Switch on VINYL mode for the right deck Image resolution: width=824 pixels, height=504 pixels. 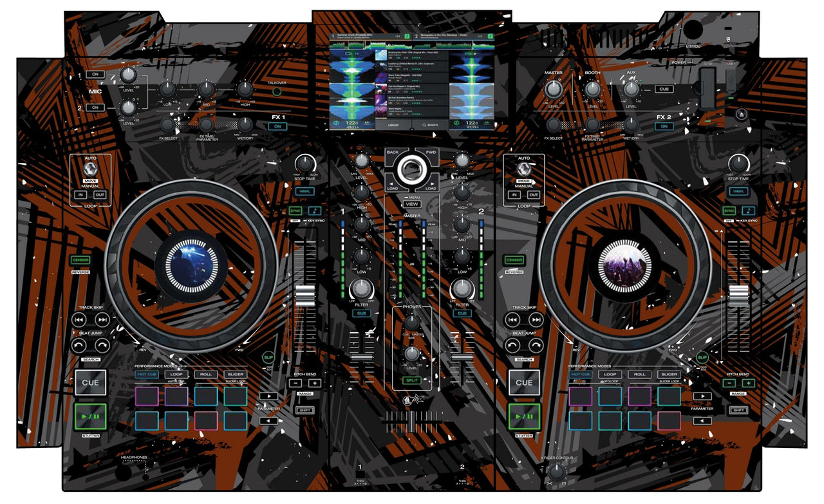tap(738, 191)
